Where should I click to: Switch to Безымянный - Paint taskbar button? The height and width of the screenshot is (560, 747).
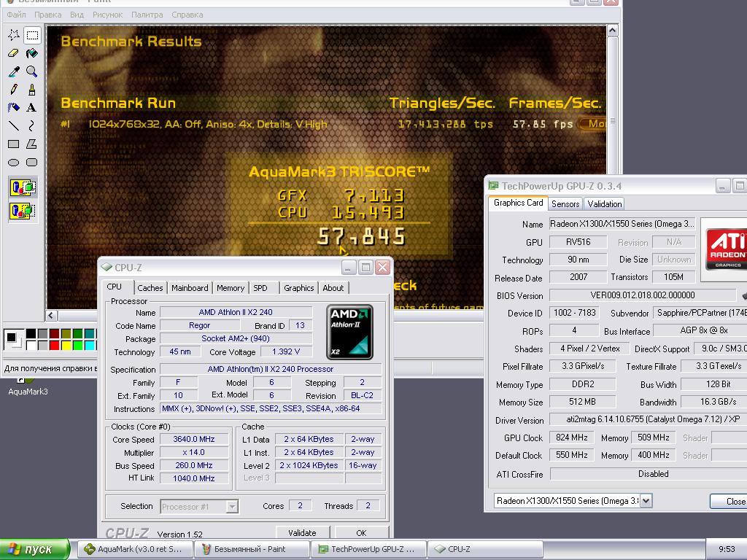coord(252,549)
